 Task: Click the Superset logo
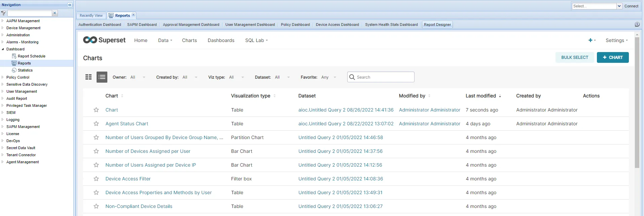click(104, 40)
